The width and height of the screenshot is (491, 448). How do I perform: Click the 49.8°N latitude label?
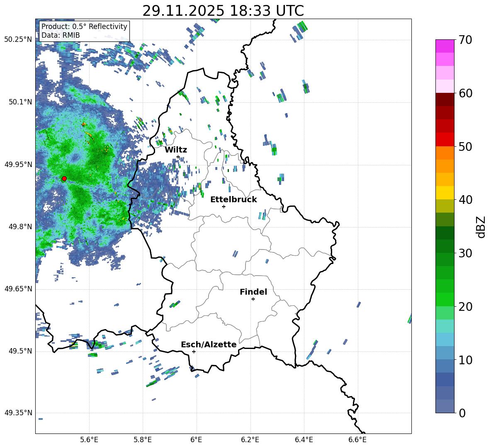[x=20, y=227]
